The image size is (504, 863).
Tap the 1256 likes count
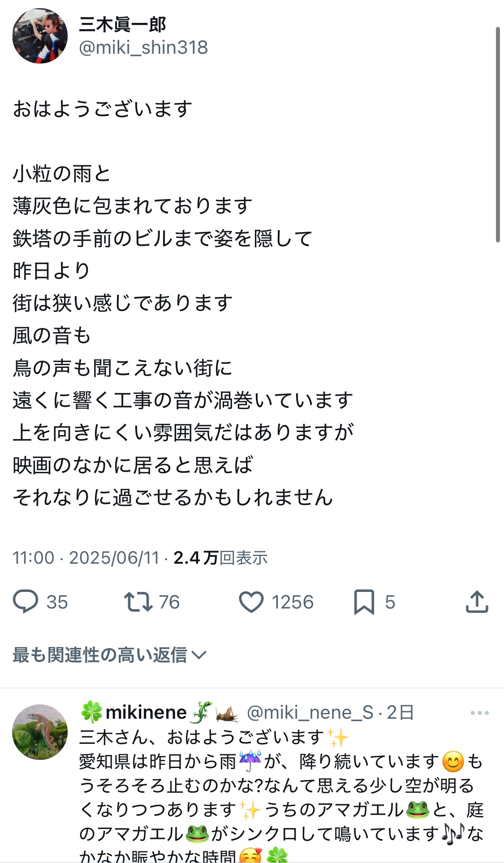(x=293, y=602)
